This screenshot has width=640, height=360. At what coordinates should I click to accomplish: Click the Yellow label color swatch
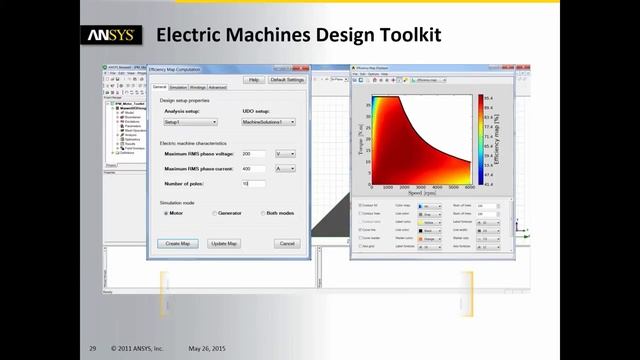coord(420,222)
